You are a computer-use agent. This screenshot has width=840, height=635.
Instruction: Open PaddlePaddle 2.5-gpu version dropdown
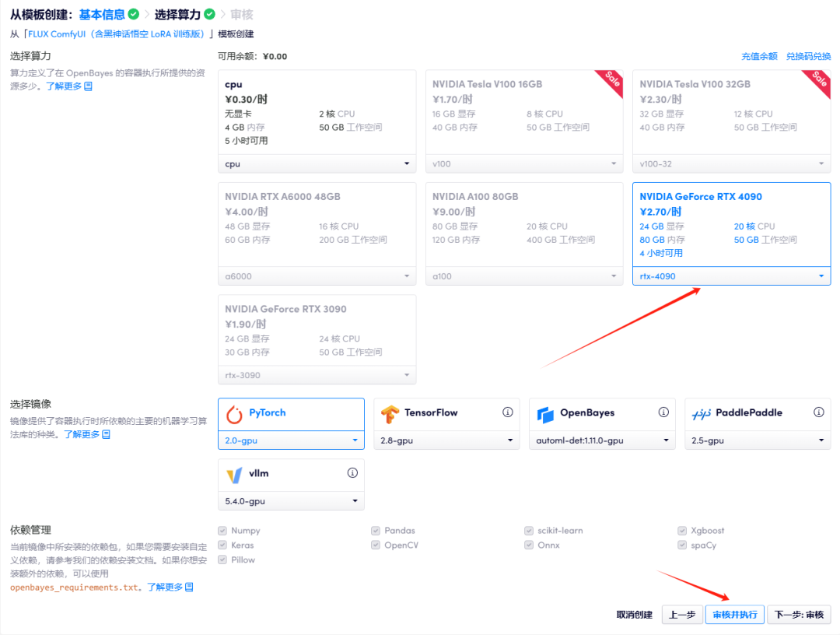[758, 440]
